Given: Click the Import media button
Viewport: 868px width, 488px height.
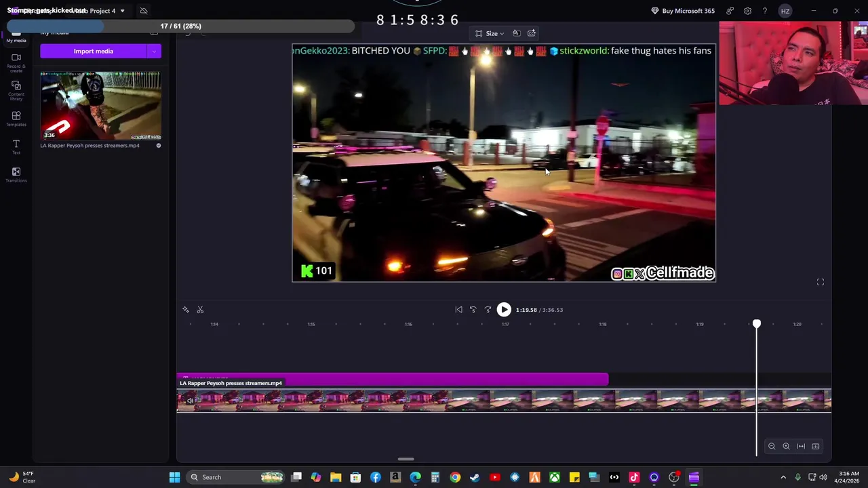Looking at the screenshot, I should 94,52.
